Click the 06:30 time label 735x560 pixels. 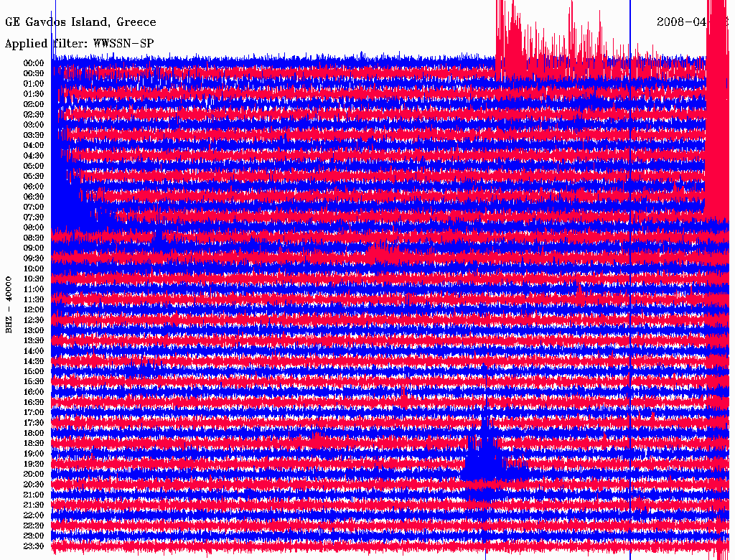[33, 197]
